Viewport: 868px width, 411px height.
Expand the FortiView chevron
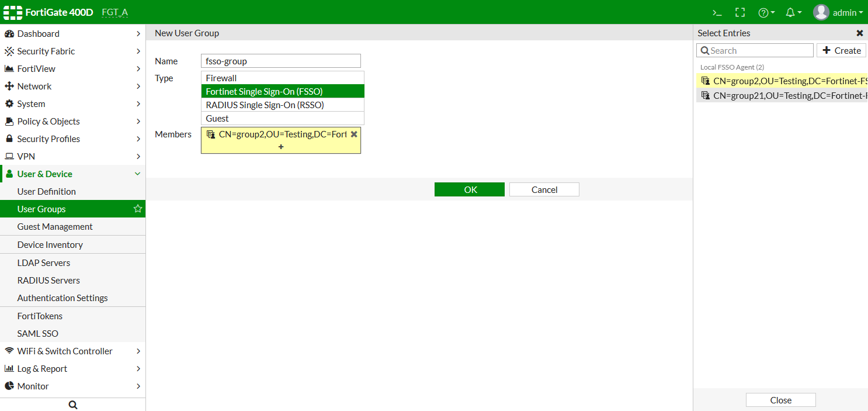tap(138, 69)
